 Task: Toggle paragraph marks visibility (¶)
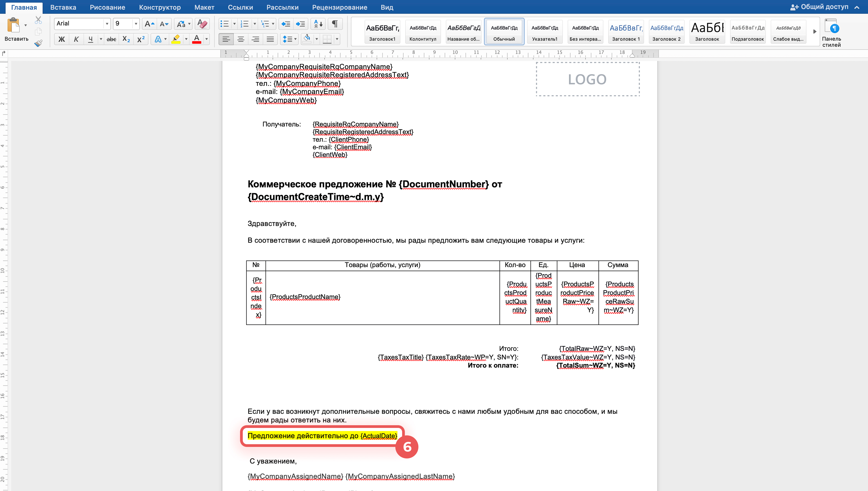(335, 24)
